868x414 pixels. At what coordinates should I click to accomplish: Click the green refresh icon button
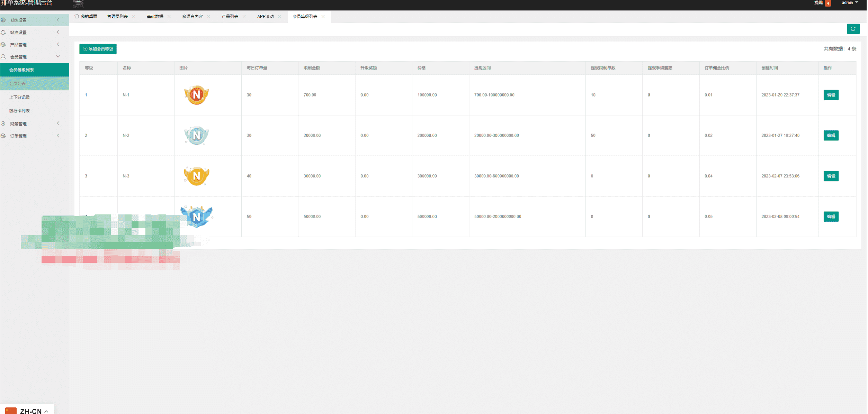point(853,29)
